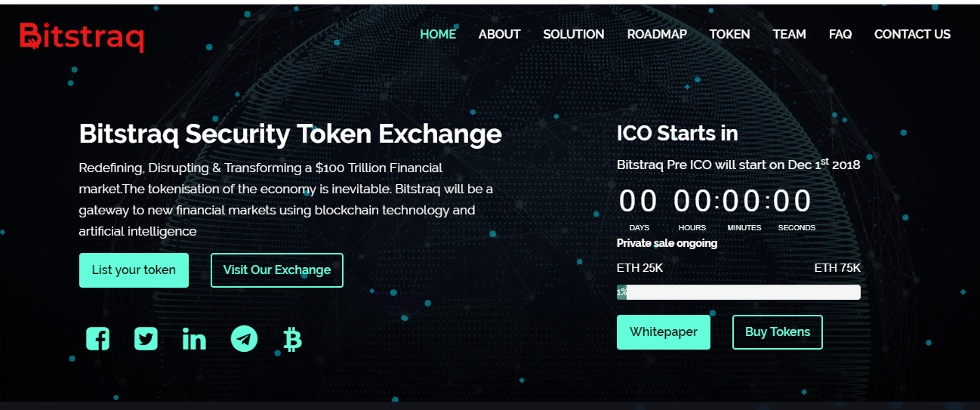Navigate to the SOLUTION section
Image resolution: width=980 pixels, height=410 pixels.
point(574,34)
